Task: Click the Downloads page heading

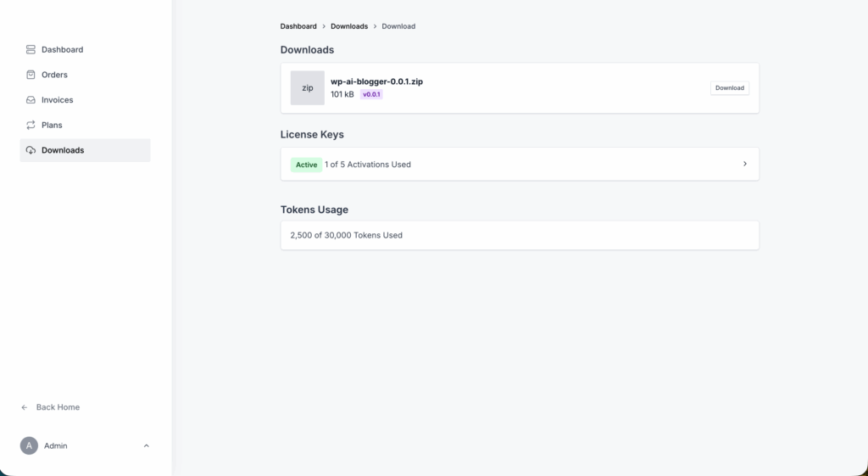Action: coord(307,50)
